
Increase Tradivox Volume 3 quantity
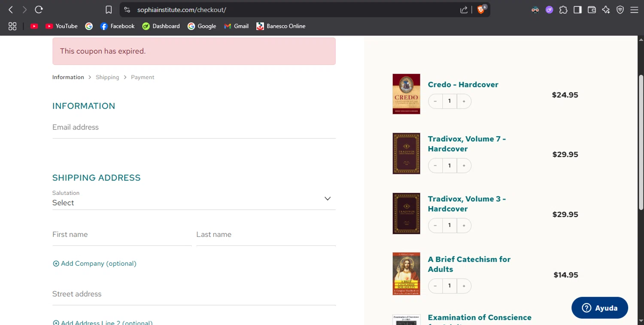coord(464,225)
